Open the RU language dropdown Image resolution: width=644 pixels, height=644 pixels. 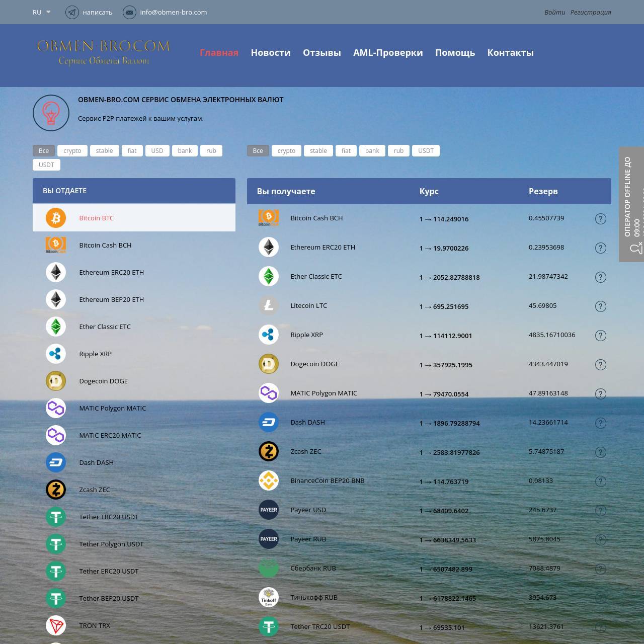point(41,12)
